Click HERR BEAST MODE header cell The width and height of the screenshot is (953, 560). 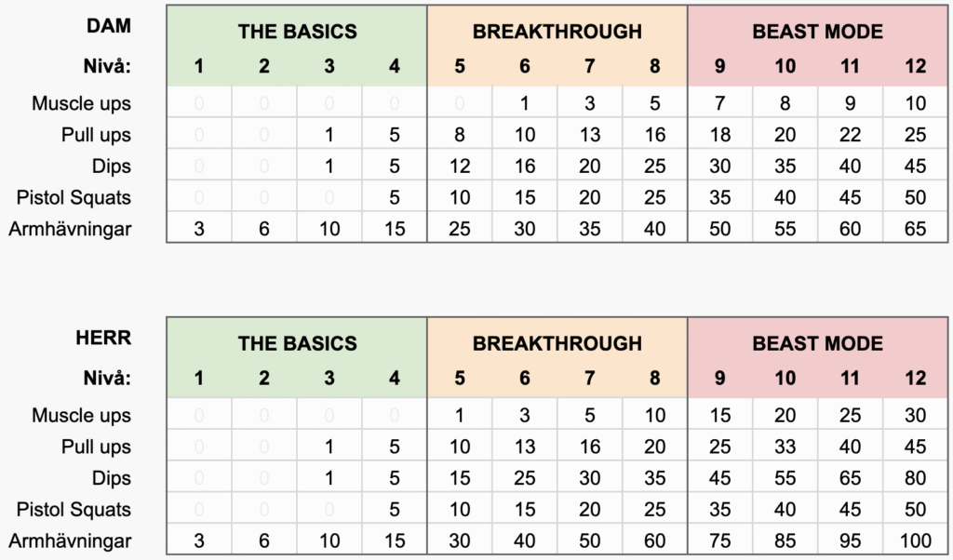point(817,344)
